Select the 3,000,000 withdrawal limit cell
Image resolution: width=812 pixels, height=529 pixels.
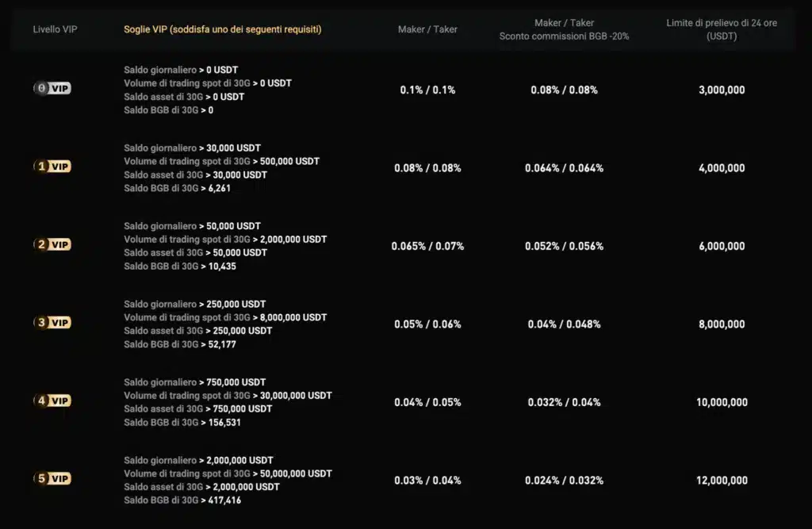[x=722, y=90]
